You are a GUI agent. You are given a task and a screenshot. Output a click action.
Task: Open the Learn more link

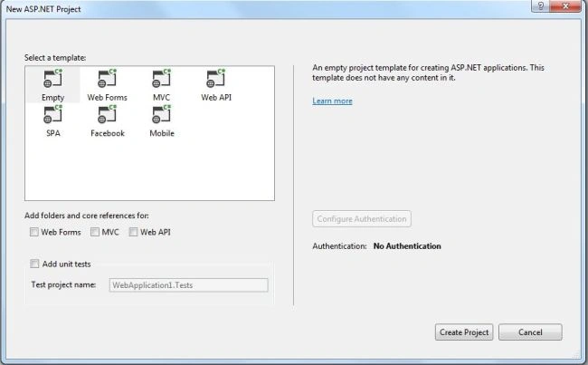[x=332, y=101]
